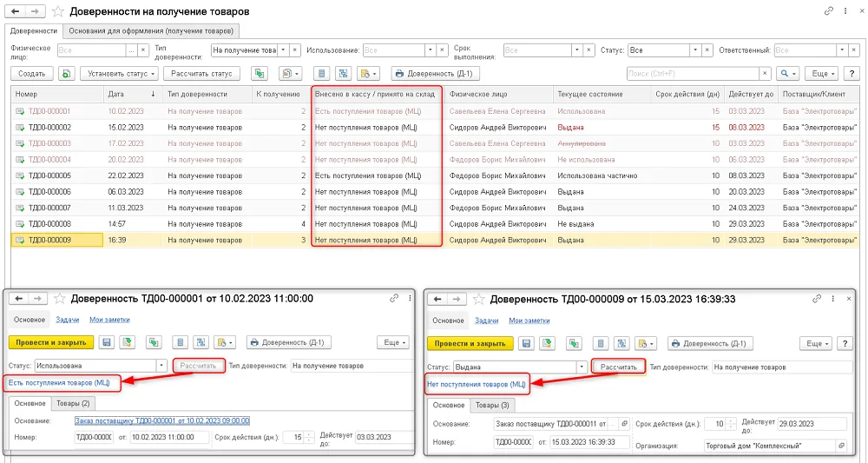Click the structure of subordination icon in list toolbar
868x463 pixels.
pos(343,74)
